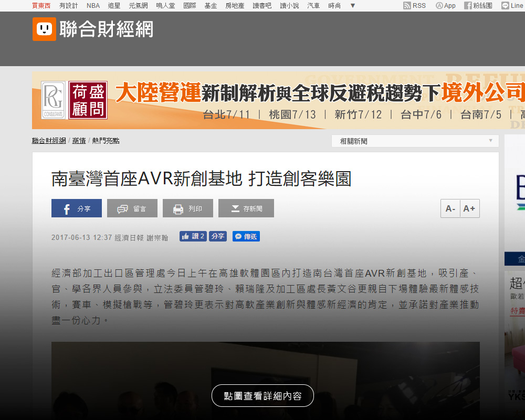
Task: Send article via Messenger 傳送 button
Action: tap(246, 236)
